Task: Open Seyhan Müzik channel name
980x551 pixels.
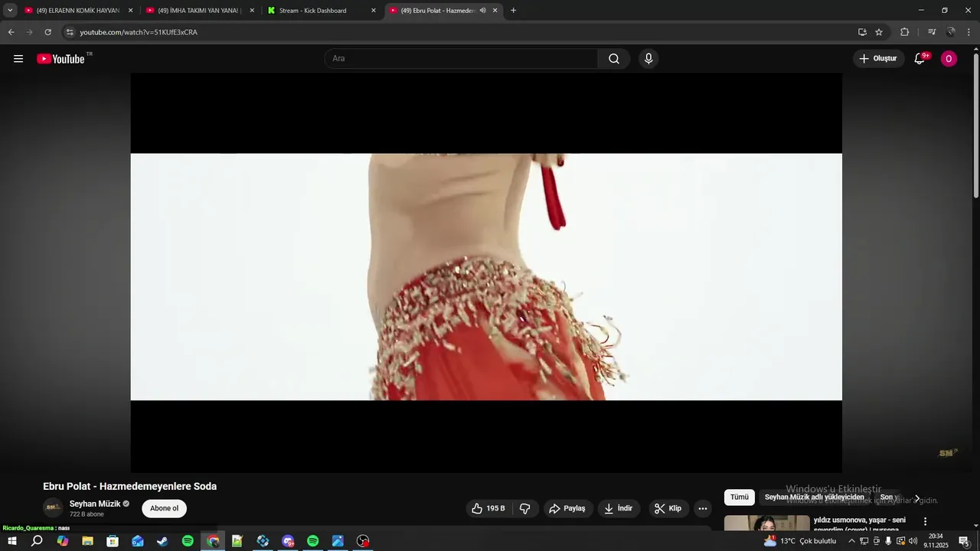Action: click(x=95, y=504)
